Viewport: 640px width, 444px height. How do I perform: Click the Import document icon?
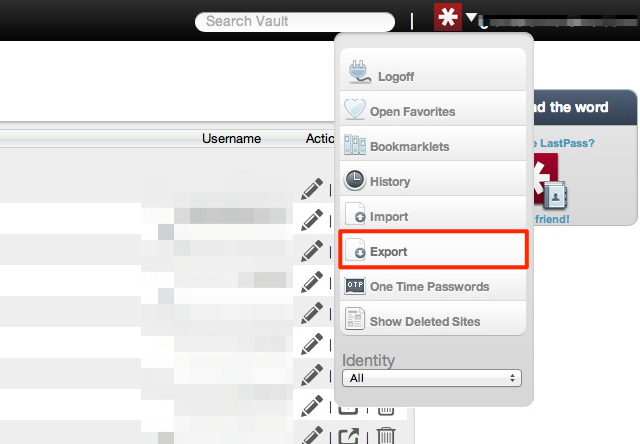(355, 214)
